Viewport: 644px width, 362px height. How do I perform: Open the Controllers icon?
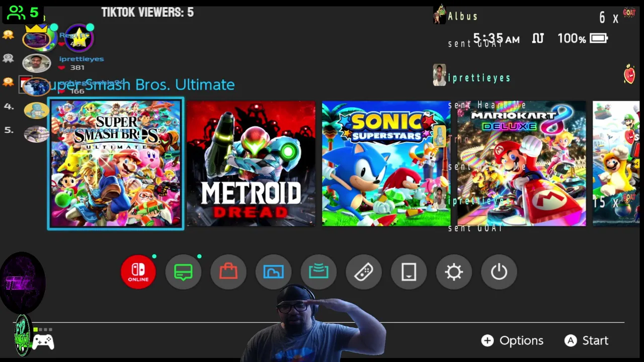[x=364, y=272]
